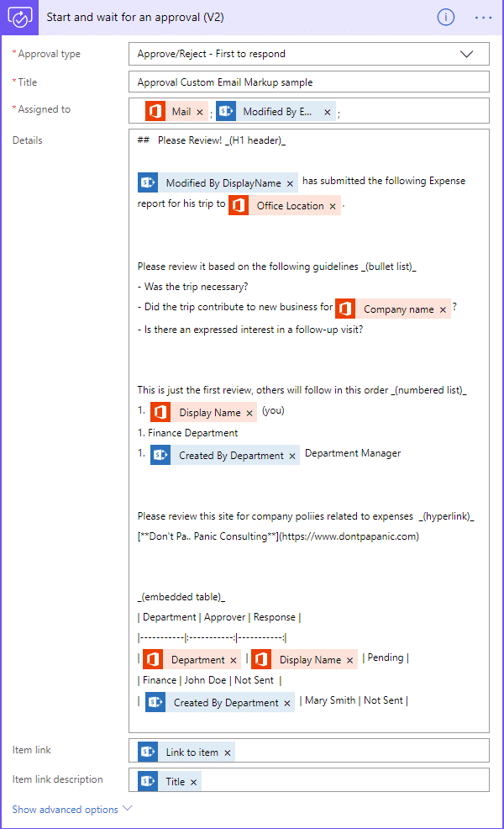
Task: Click Office icon on numbered list Display Name token
Action: [x=160, y=412]
